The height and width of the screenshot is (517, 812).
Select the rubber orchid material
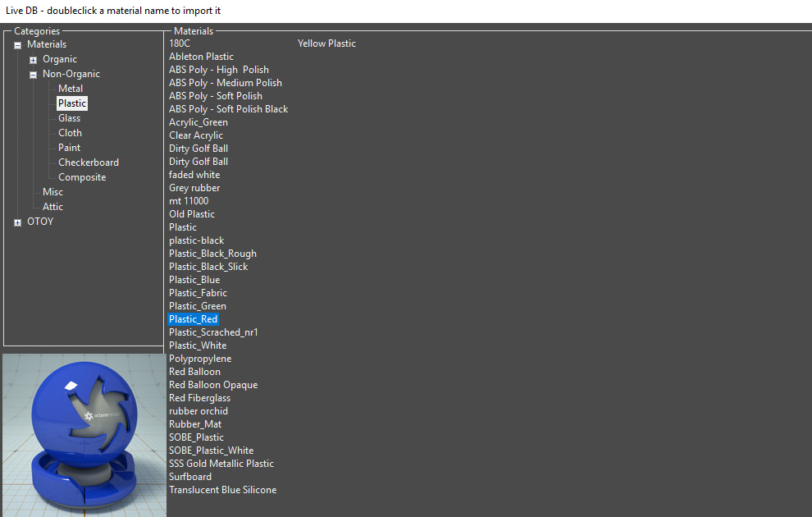coord(198,411)
